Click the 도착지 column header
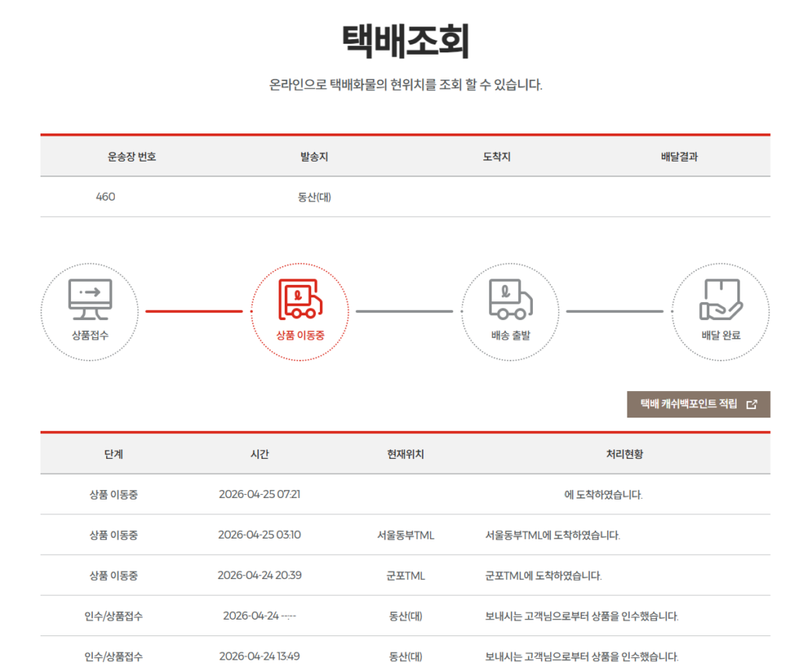This screenshot has height=672, width=799. coord(496,157)
